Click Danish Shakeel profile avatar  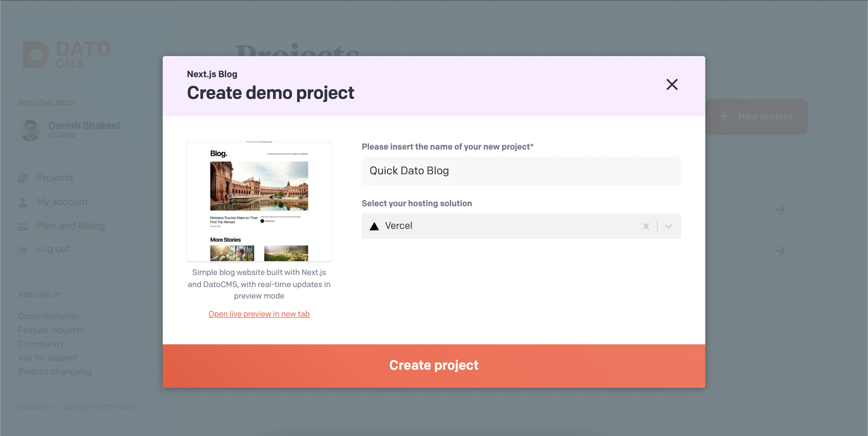[30, 130]
